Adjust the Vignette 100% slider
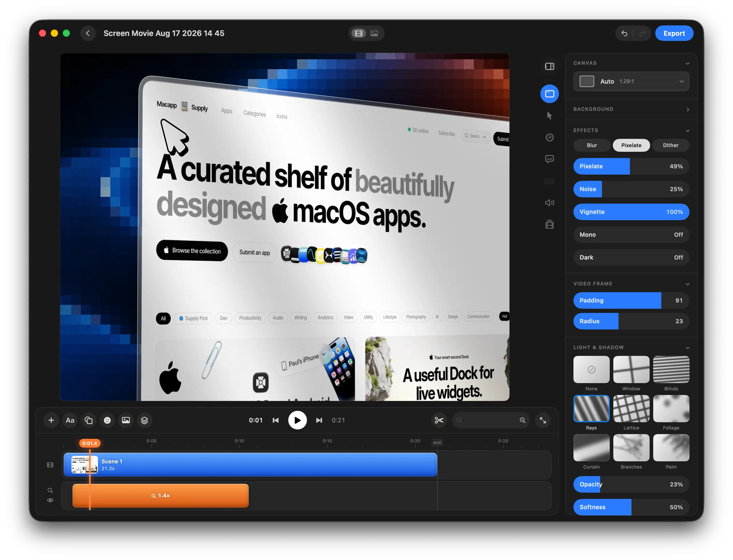This screenshot has height=560, width=733. coord(631,212)
